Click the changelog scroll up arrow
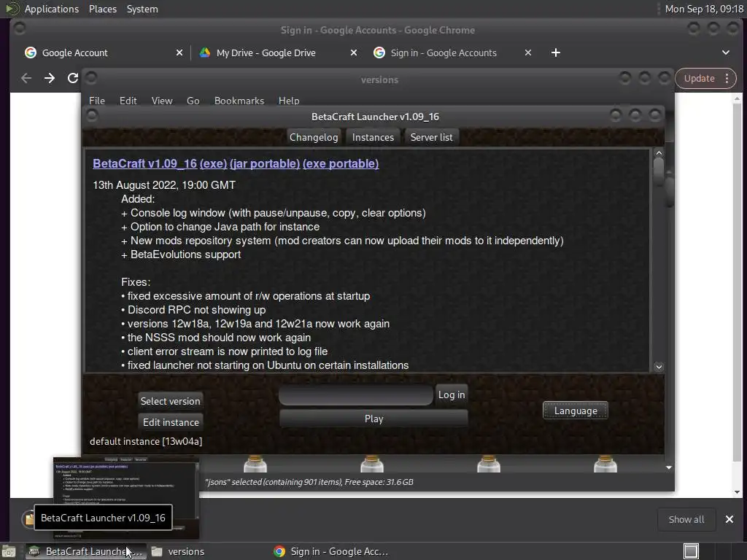This screenshot has height=560, width=747. (x=659, y=153)
